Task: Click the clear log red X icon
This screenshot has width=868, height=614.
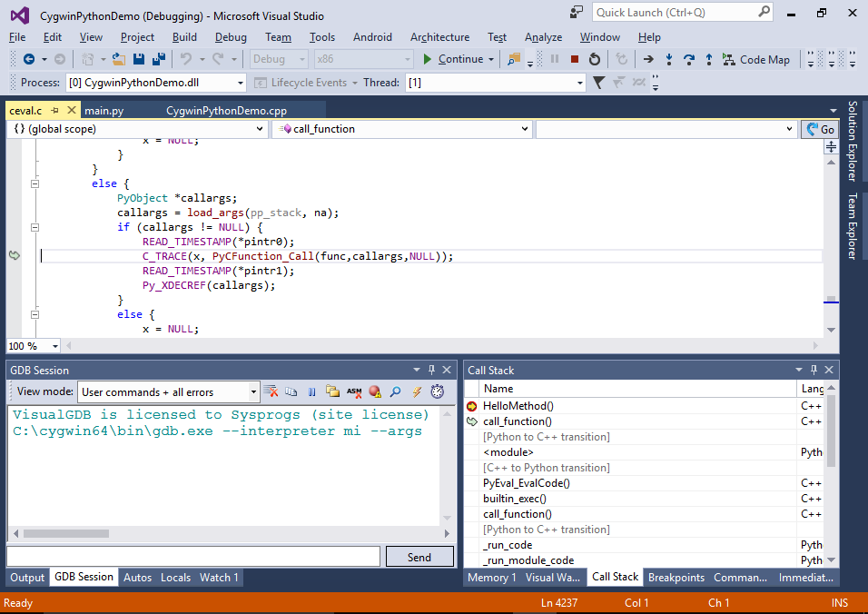Action: pyautogui.click(x=271, y=391)
